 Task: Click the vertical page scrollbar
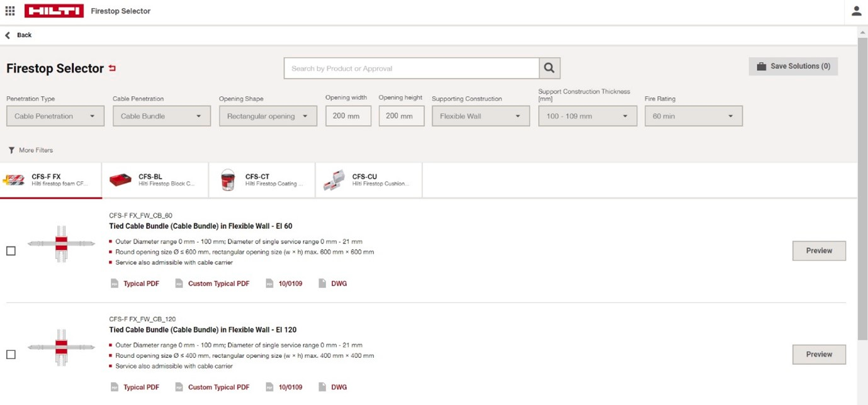tap(862, 189)
